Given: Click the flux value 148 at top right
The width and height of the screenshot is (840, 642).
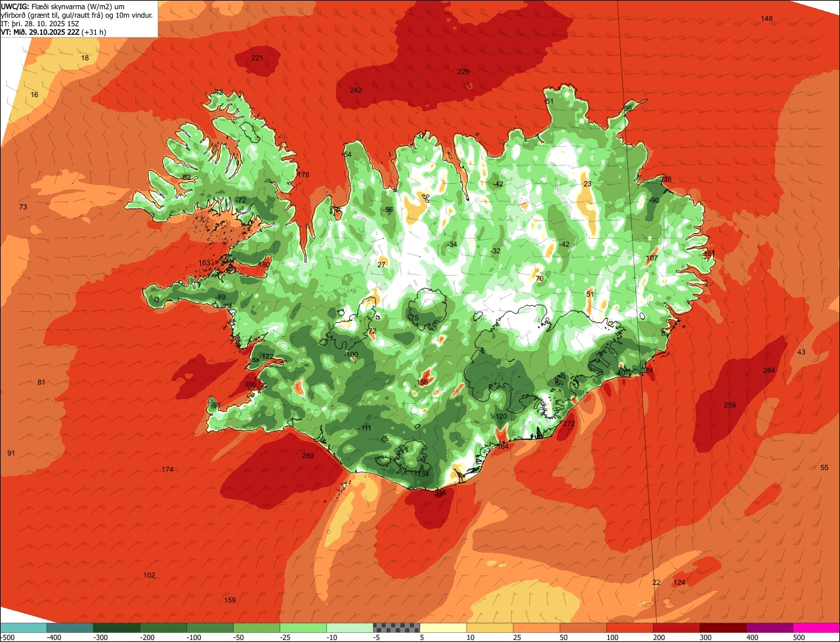Looking at the screenshot, I should tap(766, 18).
